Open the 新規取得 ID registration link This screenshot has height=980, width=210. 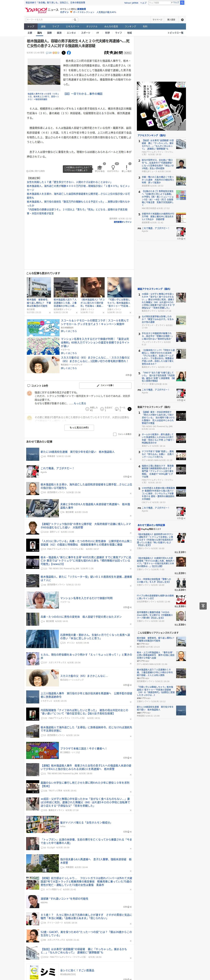(x=82, y=9)
